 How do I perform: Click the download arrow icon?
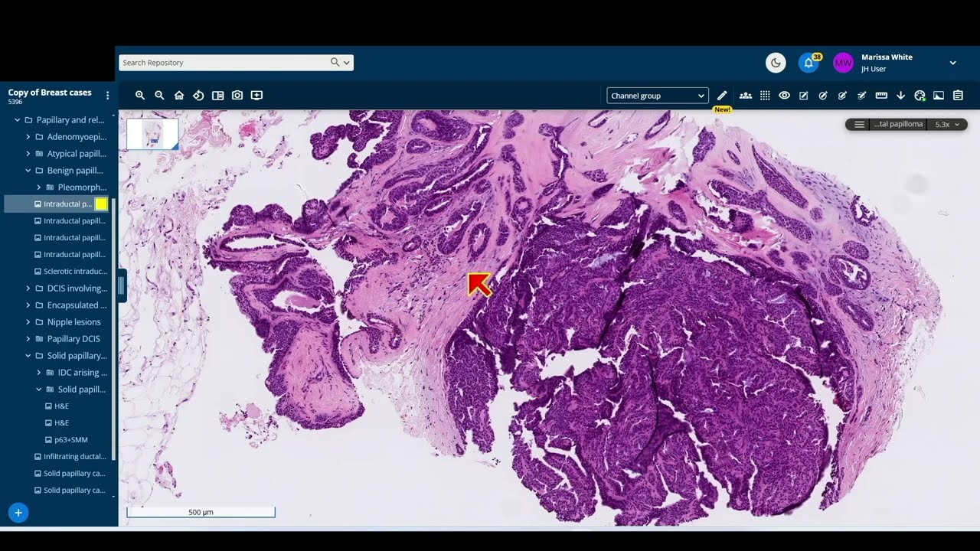click(x=900, y=96)
